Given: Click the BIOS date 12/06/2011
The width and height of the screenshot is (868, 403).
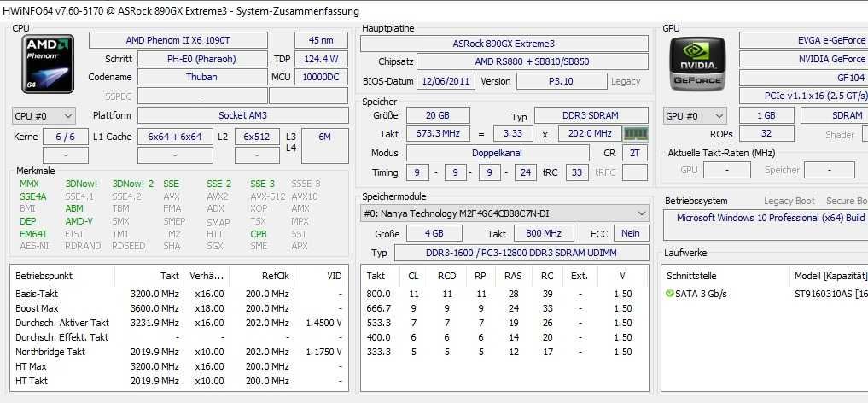Looking at the screenshot, I should coord(446,81).
